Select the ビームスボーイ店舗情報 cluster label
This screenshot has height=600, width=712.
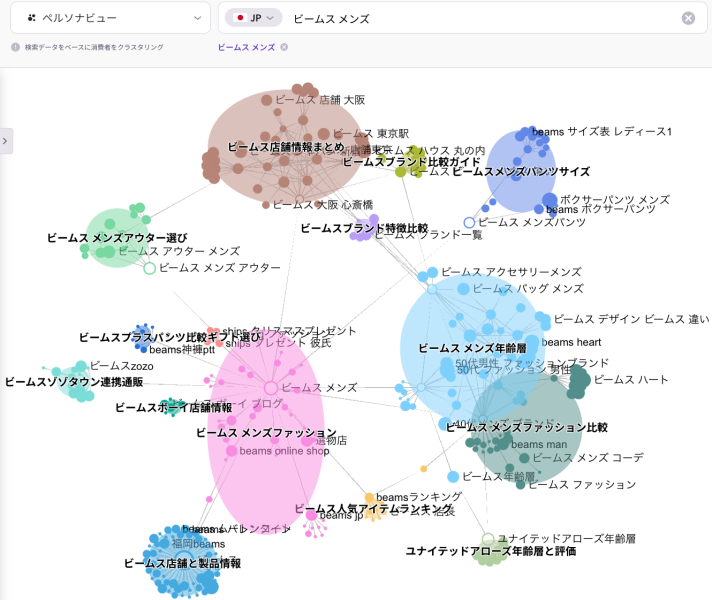tap(173, 407)
